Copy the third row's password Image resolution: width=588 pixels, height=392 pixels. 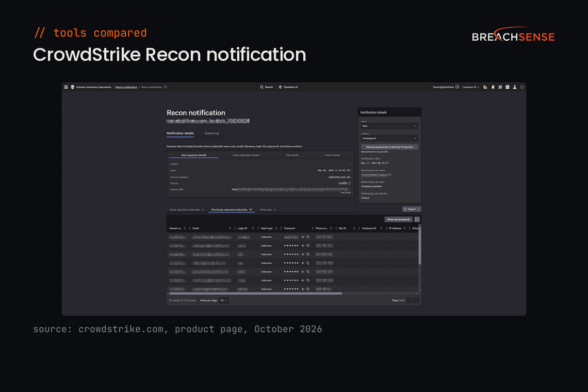click(x=308, y=254)
